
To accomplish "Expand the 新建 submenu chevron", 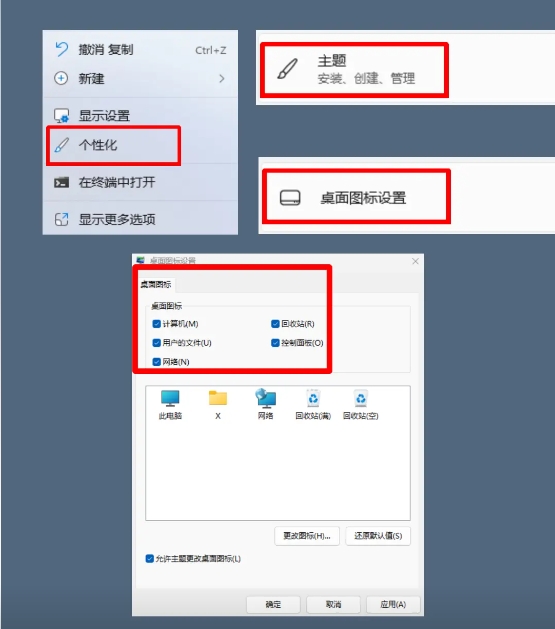I will point(222,79).
